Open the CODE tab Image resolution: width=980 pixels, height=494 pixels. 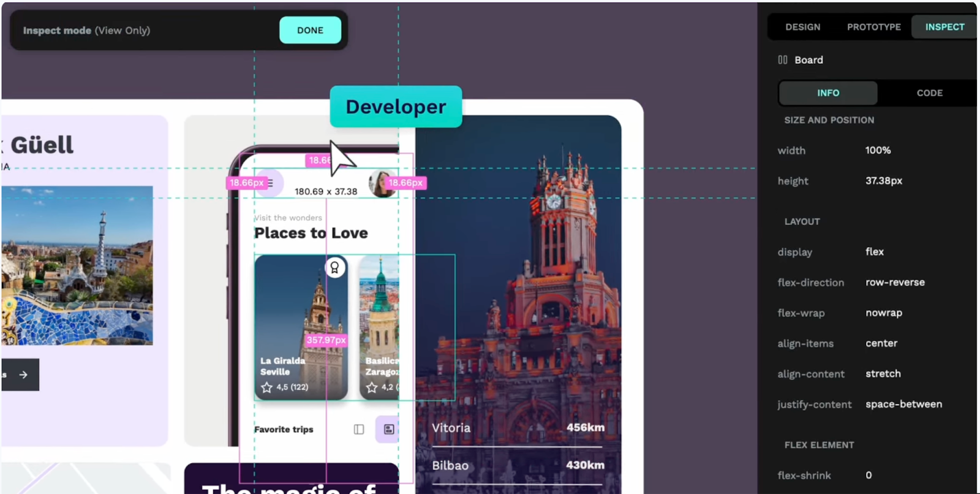pos(929,93)
